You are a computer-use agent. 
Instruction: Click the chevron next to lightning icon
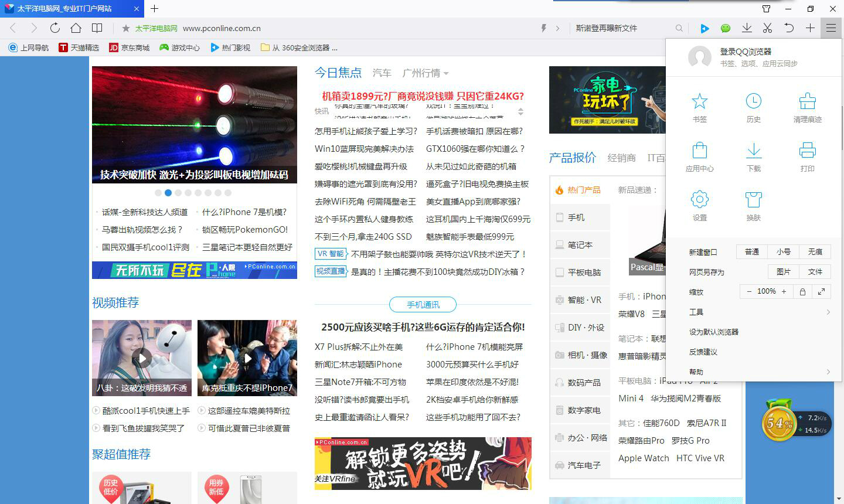557,28
